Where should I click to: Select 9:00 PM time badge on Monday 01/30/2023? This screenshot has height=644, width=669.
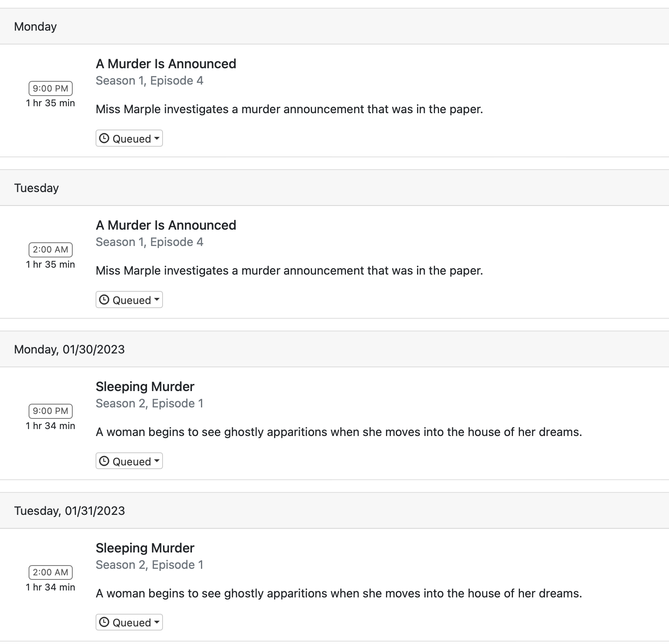tap(51, 411)
